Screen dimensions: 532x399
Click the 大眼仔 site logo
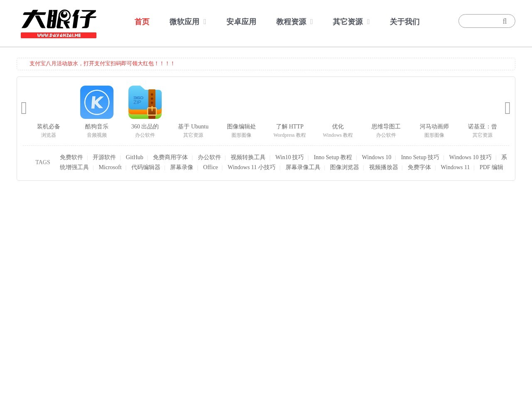(59, 24)
